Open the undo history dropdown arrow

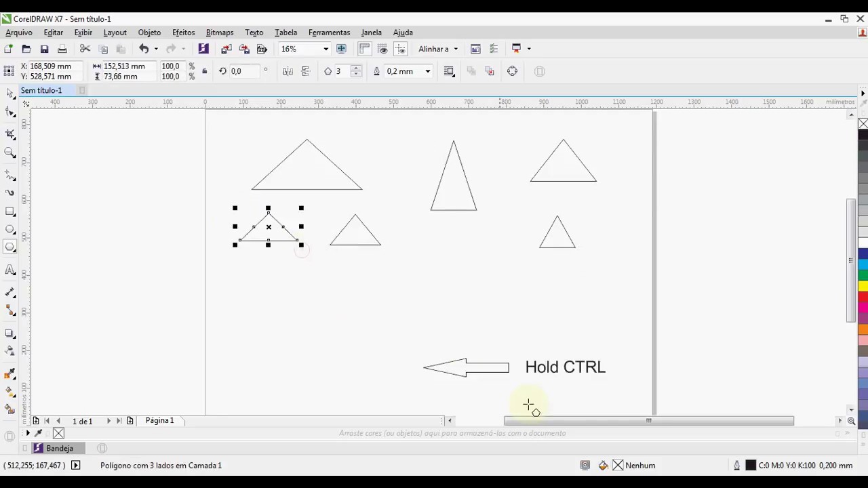(x=156, y=49)
